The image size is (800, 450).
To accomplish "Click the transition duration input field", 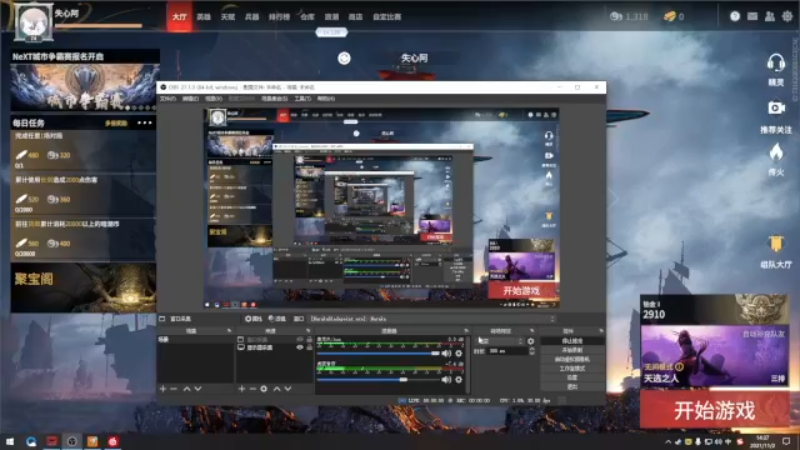I will click(x=507, y=351).
